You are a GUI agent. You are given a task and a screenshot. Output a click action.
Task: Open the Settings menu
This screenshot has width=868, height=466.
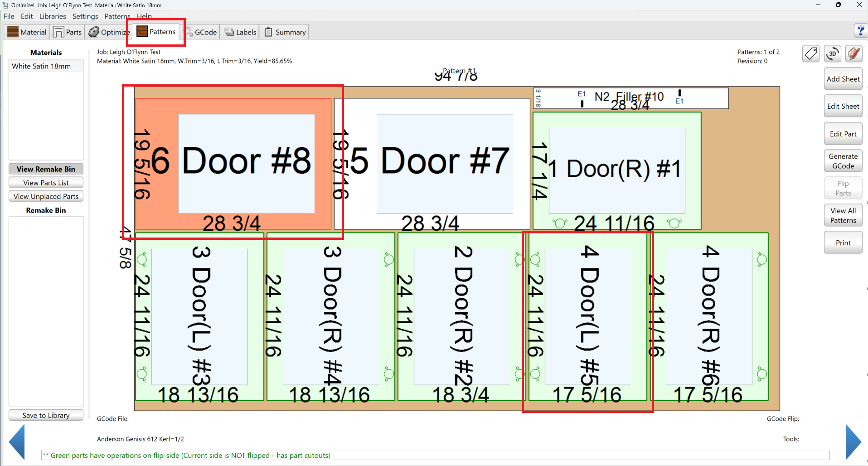point(85,16)
